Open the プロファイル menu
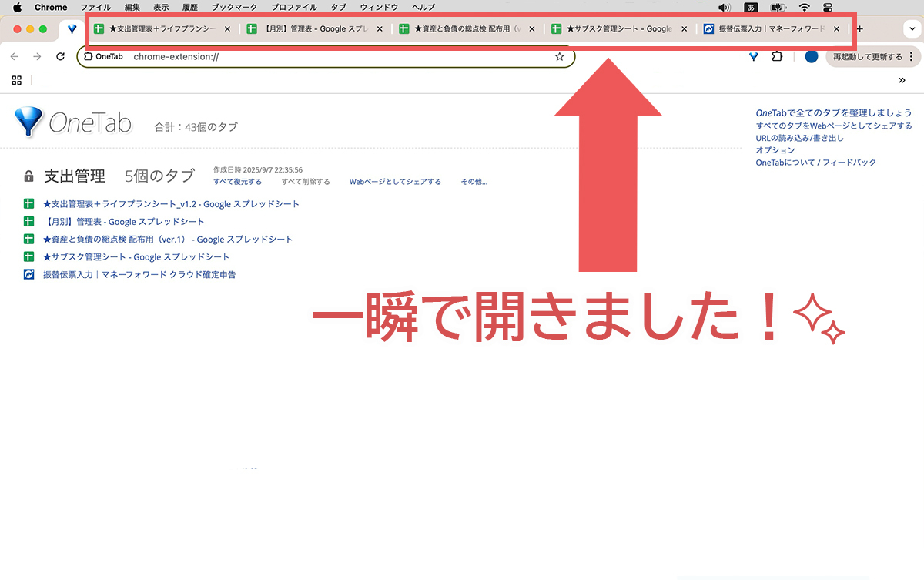 [294, 7]
